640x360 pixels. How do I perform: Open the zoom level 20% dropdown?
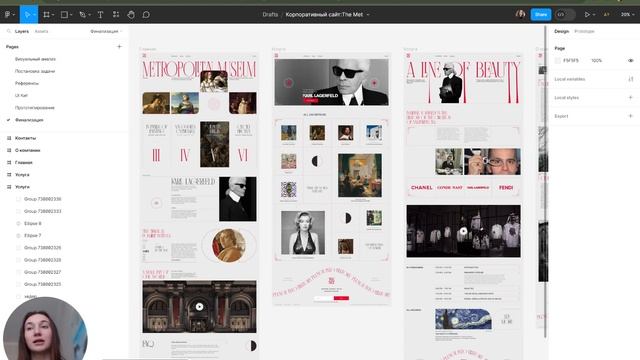[x=627, y=14]
